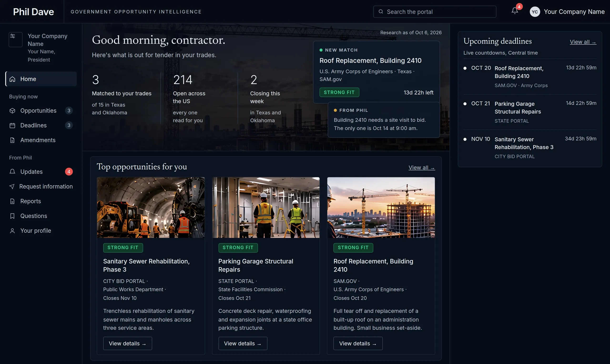Click the Opportunities cube icon

[x=12, y=111]
